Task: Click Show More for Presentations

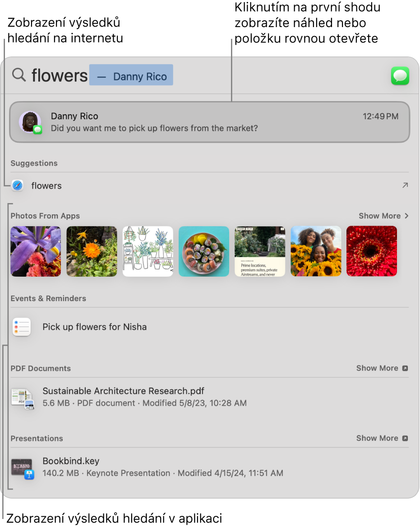Action: (377, 438)
